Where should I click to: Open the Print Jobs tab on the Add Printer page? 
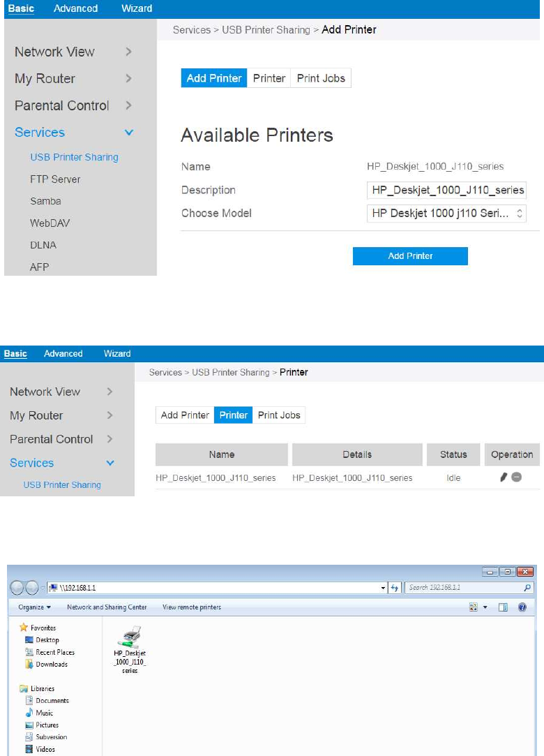click(321, 78)
